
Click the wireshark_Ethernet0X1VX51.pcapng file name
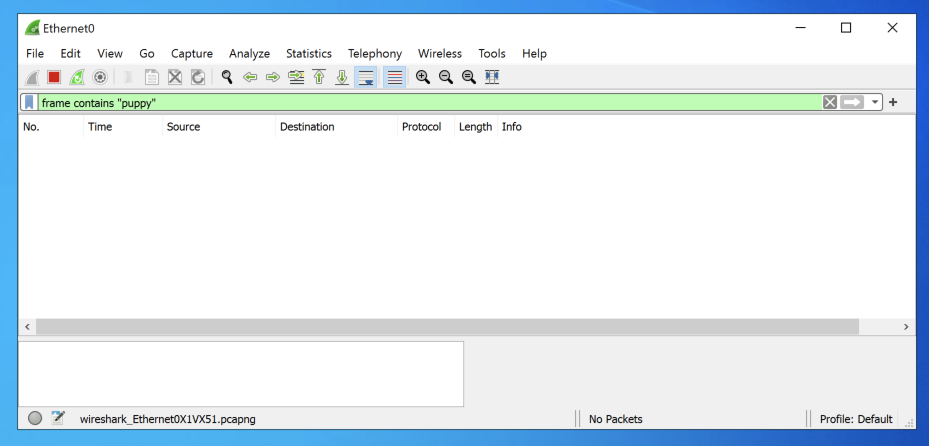click(168, 419)
